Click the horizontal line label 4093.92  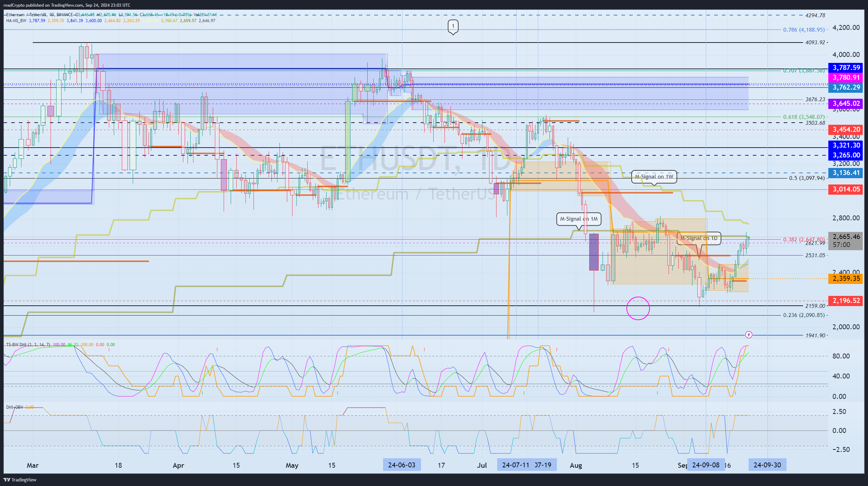tap(815, 43)
